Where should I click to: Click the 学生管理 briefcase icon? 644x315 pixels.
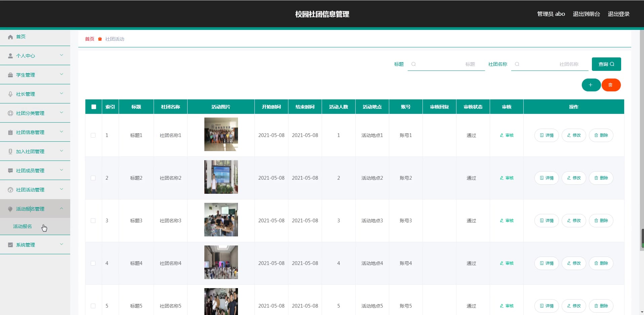(10, 75)
